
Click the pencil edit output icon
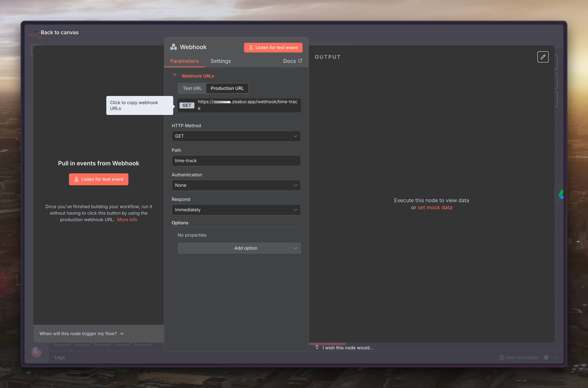click(543, 57)
